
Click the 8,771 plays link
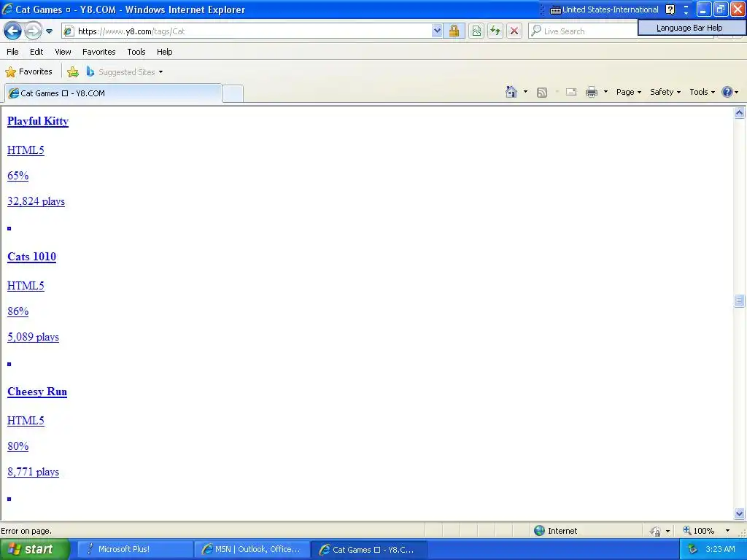click(33, 472)
